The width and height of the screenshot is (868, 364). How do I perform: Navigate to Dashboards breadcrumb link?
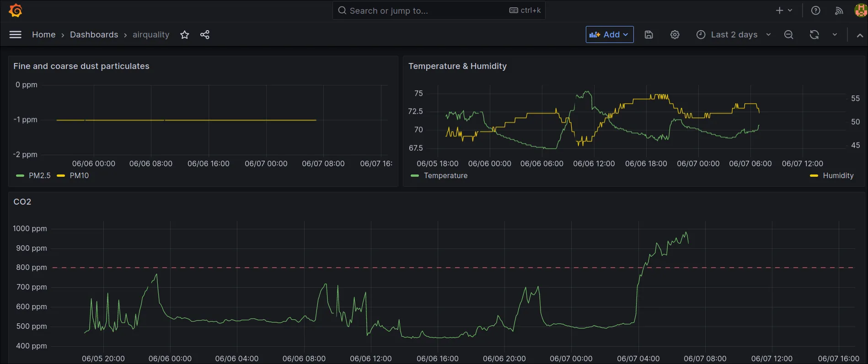pyautogui.click(x=94, y=35)
